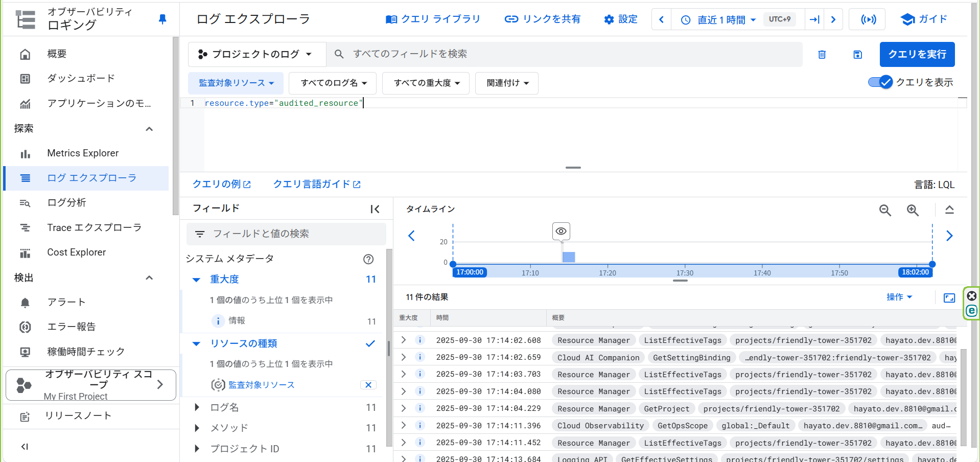Open the 直近 1 時間 time range dropdown
Screen dimensions: 980x462
point(718,19)
